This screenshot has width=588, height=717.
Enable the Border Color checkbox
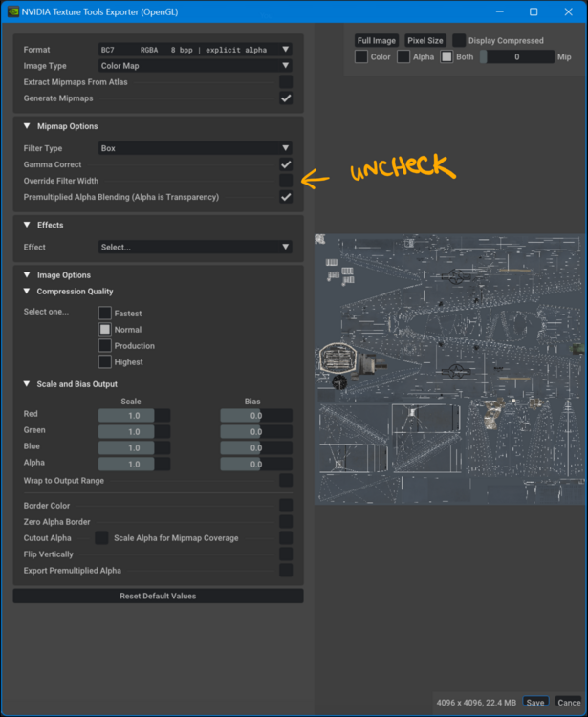tap(286, 506)
